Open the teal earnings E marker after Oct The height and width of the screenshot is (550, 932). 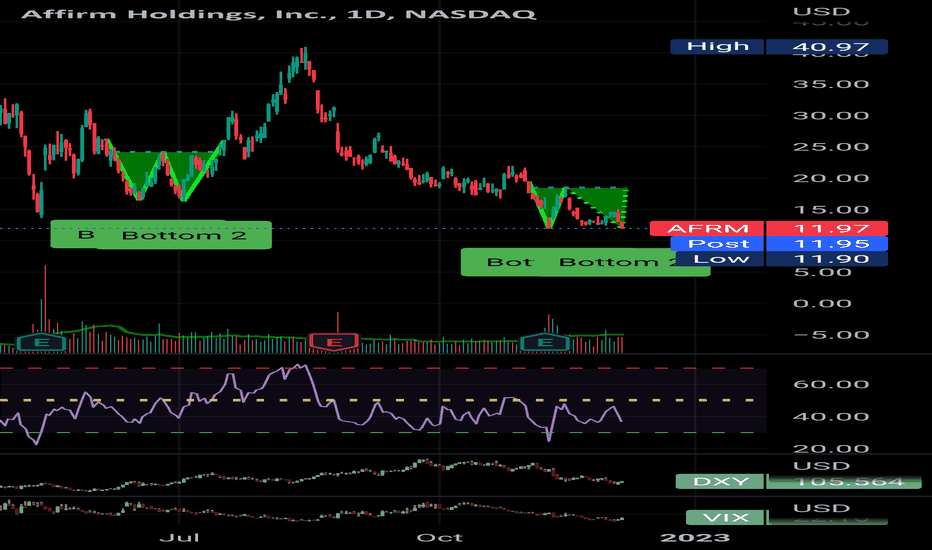[x=545, y=342]
